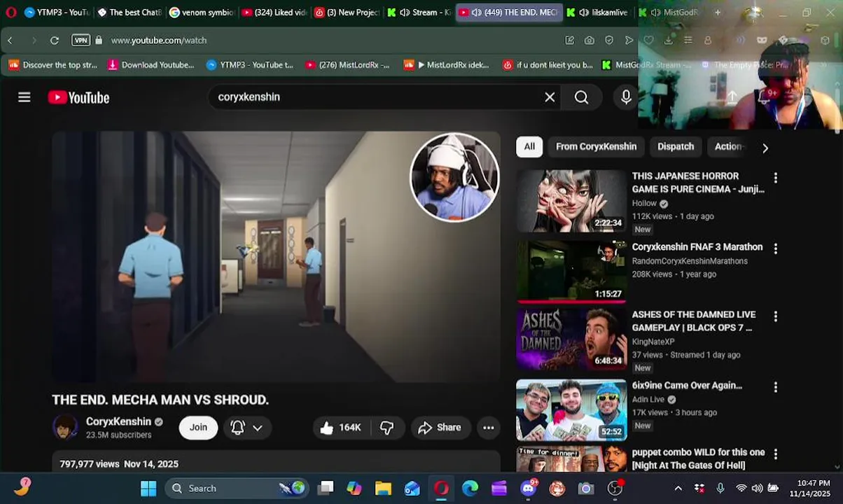The height and width of the screenshot is (504, 843).
Task: Open Task View on the taskbar
Action: [x=326, y=489]
